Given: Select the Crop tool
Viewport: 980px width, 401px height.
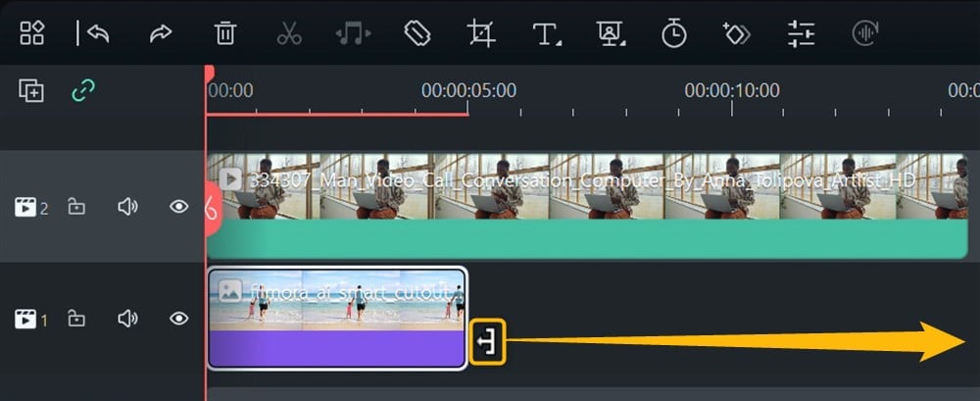Looking at the screenshot, I should pos(481,33).
